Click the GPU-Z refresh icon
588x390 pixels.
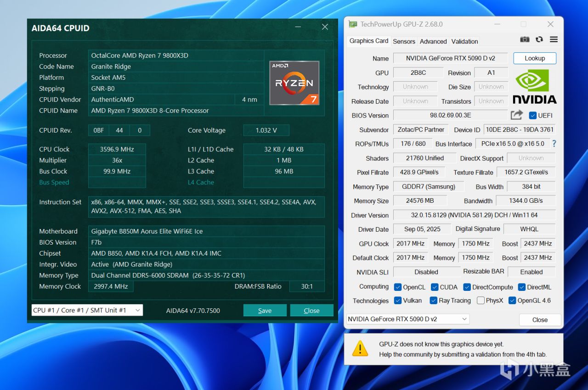coord(539,40)
